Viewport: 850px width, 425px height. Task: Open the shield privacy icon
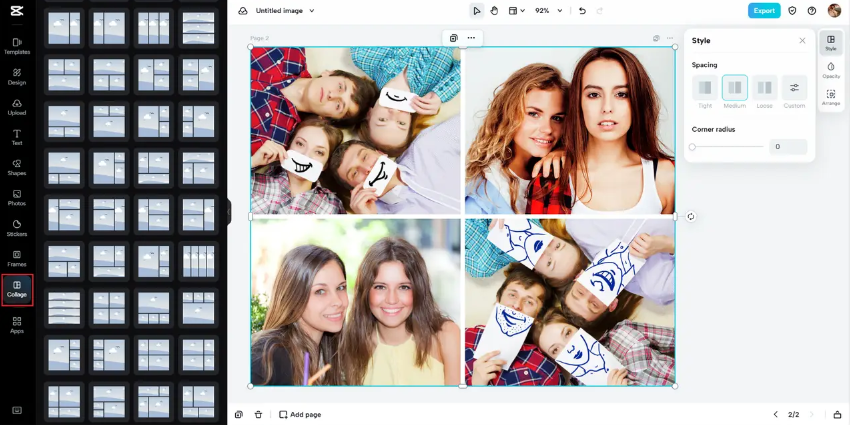[x=792, y=11]
